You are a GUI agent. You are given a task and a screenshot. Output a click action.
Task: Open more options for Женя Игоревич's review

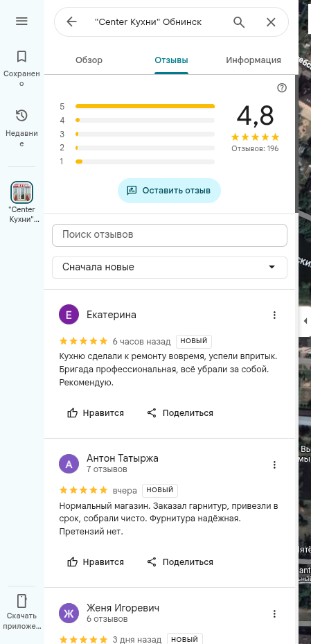274,614
